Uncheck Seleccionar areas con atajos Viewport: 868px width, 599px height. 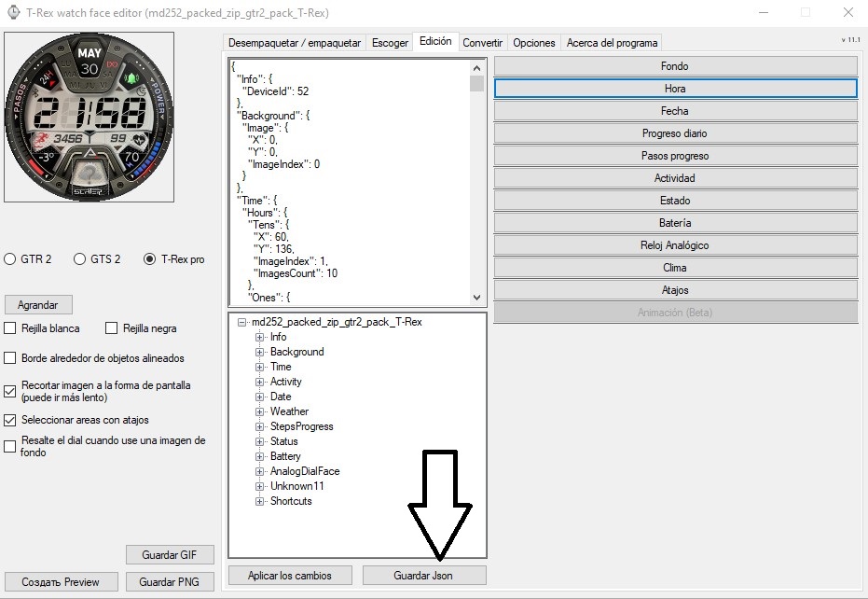click(11, 420)
